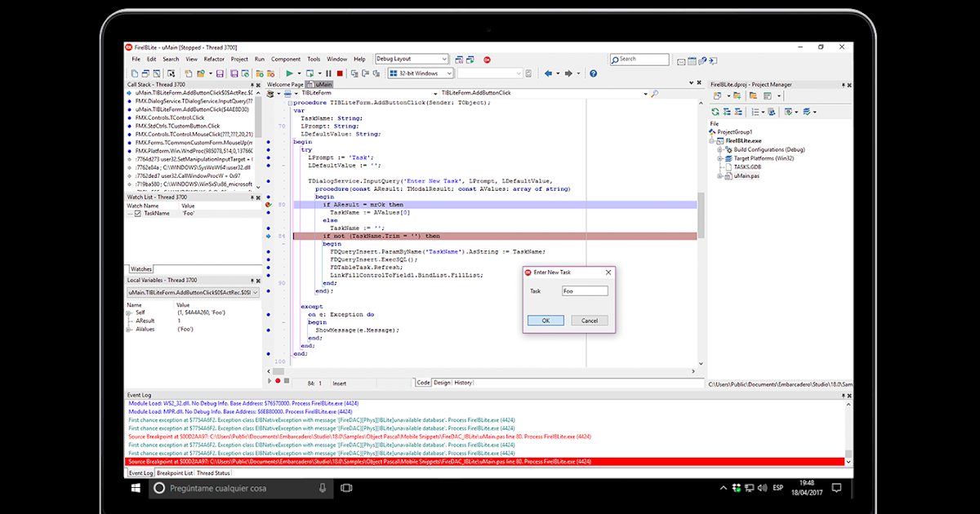Pin the Call Stack panel
This screenshot has height=514, width=980.
click(x=252, y=84)
